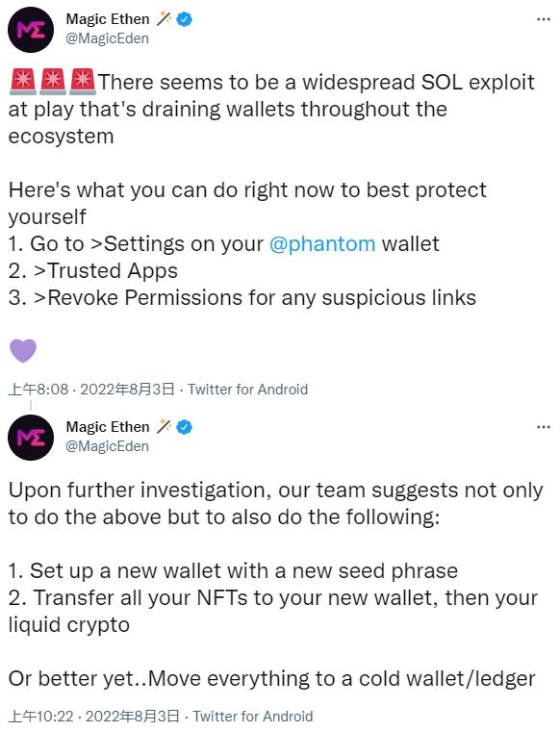This screenshot has width=560, height=731.
Task: Click Magic Ethen display name in second tweet
Action: pyautogui.click(x=108, y=426)
